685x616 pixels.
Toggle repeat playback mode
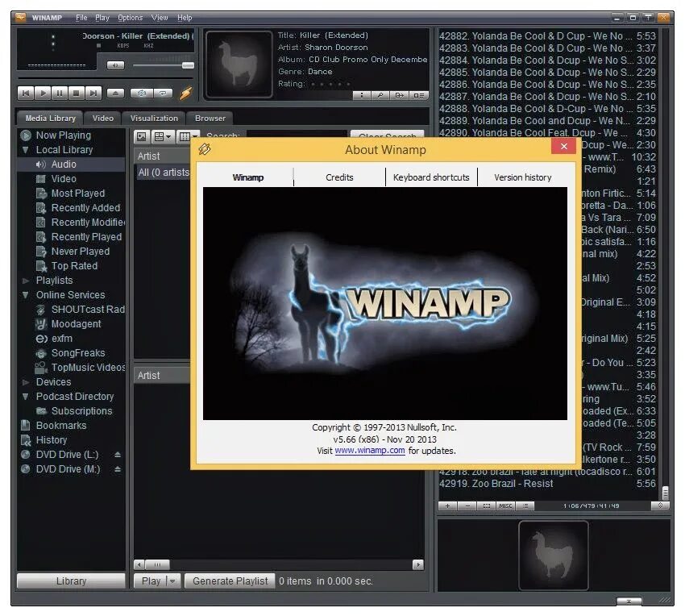click(x=163, y=93)
